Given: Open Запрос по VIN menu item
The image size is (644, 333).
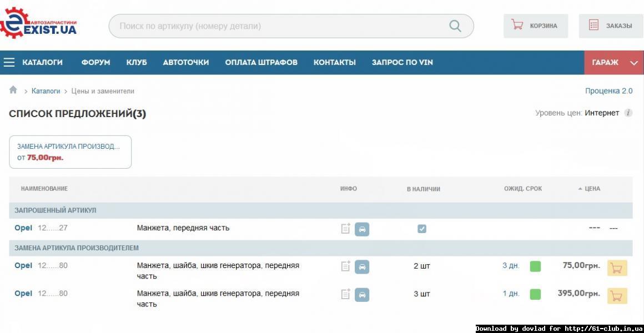Looking at the screenshot, I should pyautogui.click(x=402, y=63).
